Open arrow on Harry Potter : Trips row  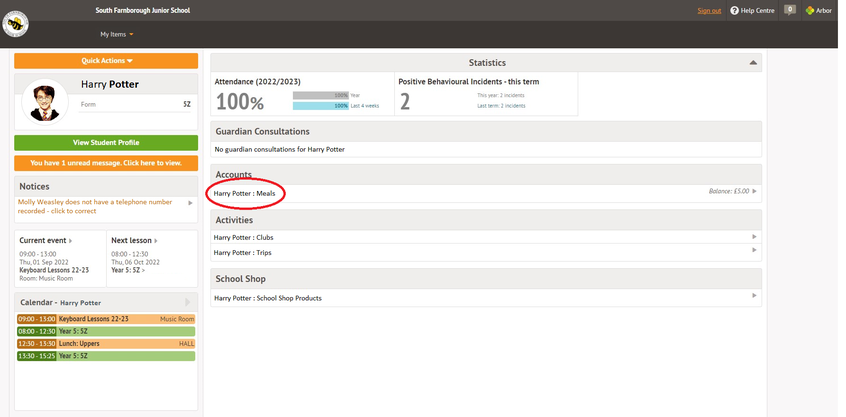tap(754, 250)
